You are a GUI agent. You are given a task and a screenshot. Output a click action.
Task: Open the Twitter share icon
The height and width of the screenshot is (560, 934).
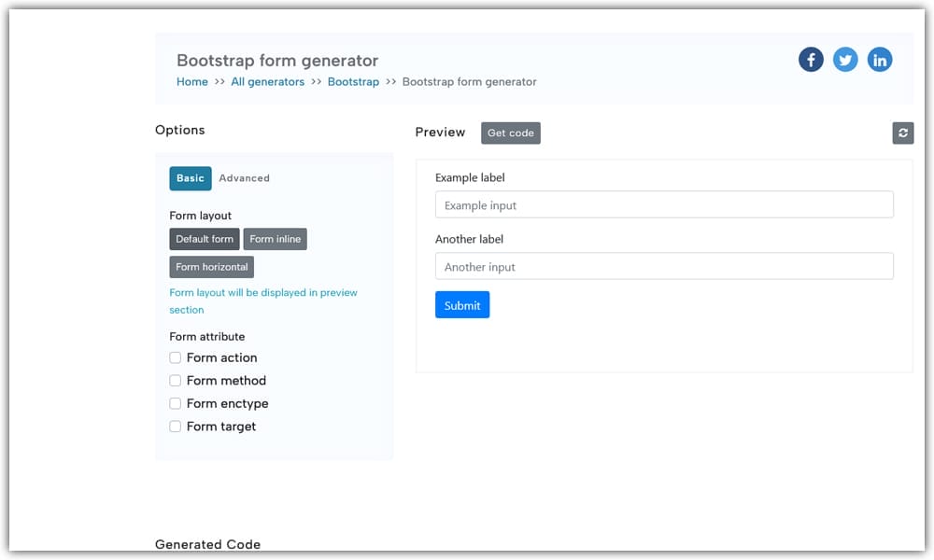point(845,59)
